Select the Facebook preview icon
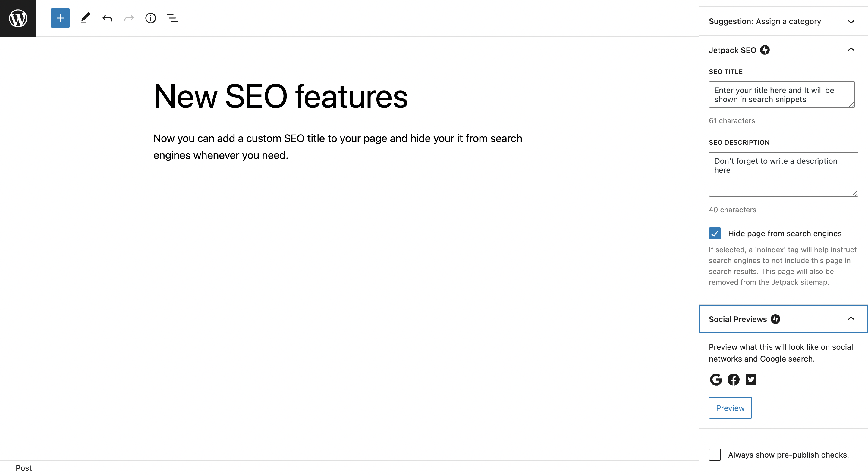This screenshot has width=868, height=475. (733, 379)
